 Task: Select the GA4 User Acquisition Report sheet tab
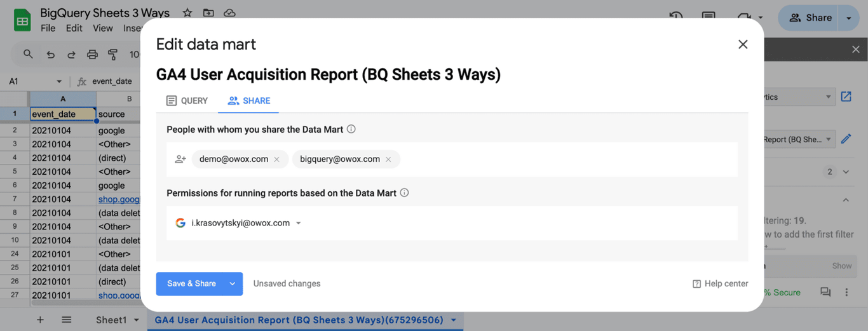pos(299,320)
